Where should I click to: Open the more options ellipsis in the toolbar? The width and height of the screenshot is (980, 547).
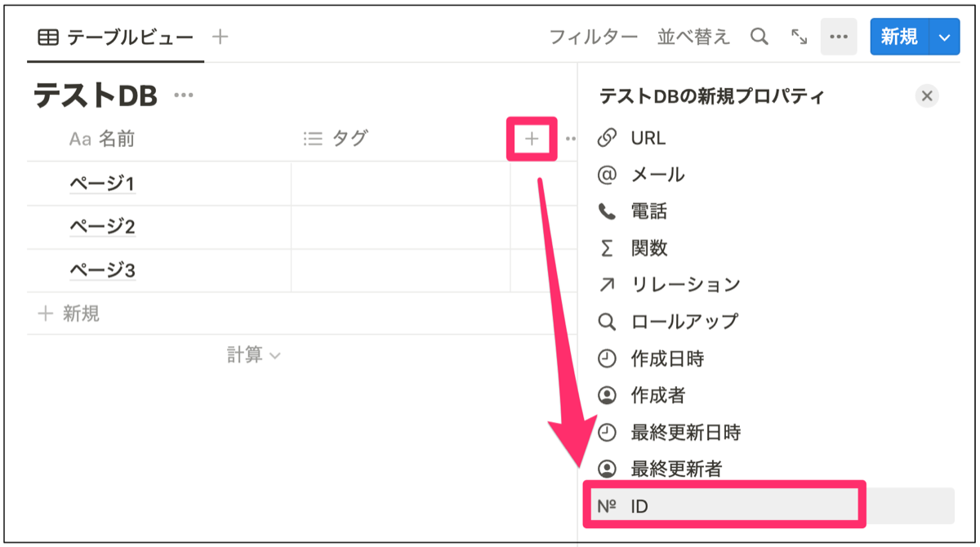tap(838, 36)
